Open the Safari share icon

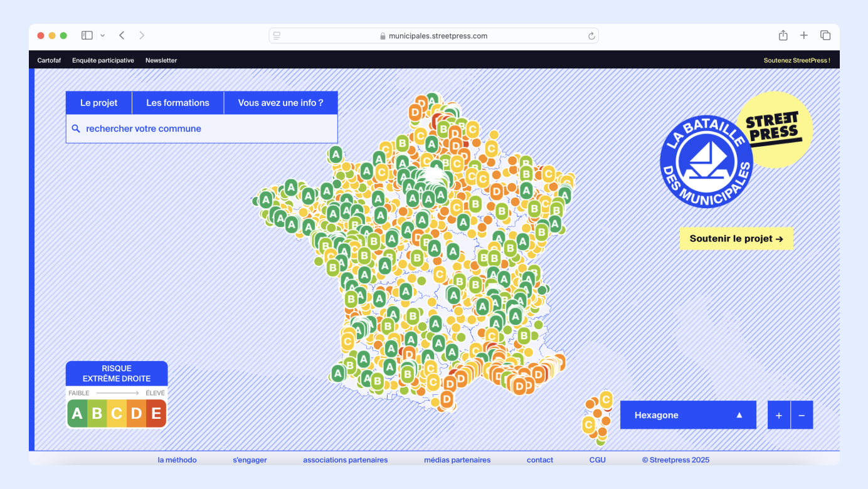click(x=783, y=35)
